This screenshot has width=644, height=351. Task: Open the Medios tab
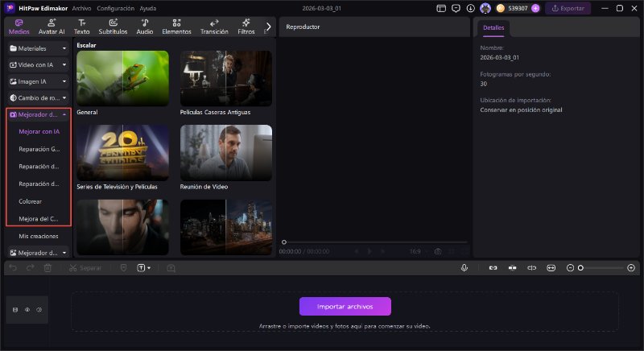tap(19, 27)
